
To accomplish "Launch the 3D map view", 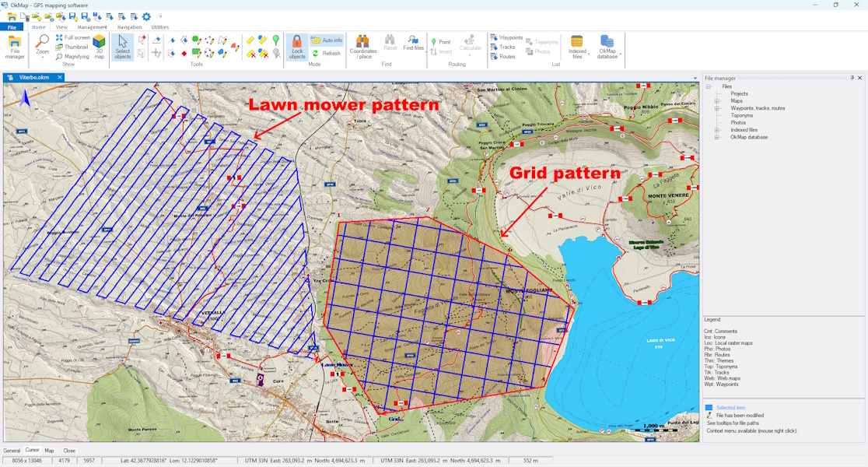I will click(x=99, y=47).
